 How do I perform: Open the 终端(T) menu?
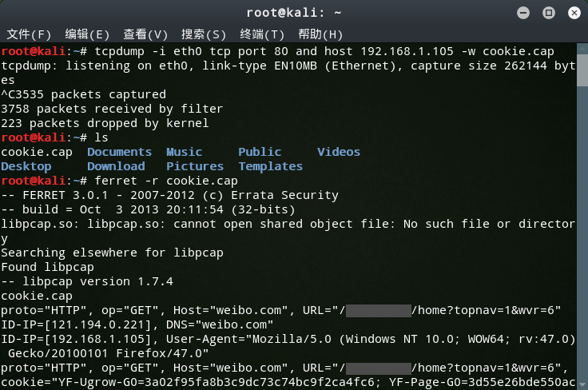[x=262, y=34]
